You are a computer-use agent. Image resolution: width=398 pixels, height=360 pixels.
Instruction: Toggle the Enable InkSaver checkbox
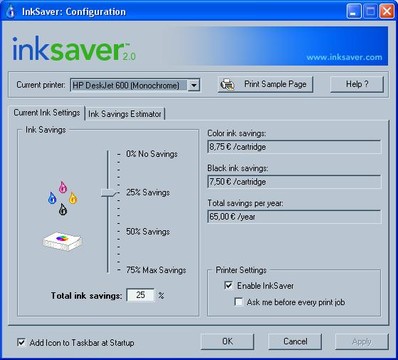pos(228,286)
